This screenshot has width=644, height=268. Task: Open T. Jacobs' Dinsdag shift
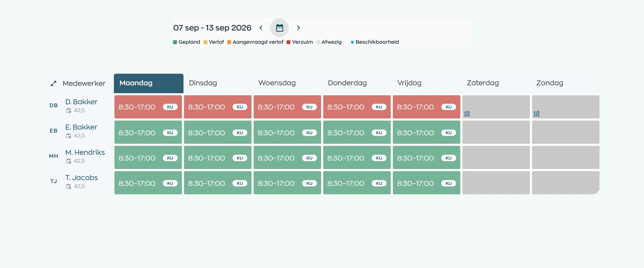[218, 183]
